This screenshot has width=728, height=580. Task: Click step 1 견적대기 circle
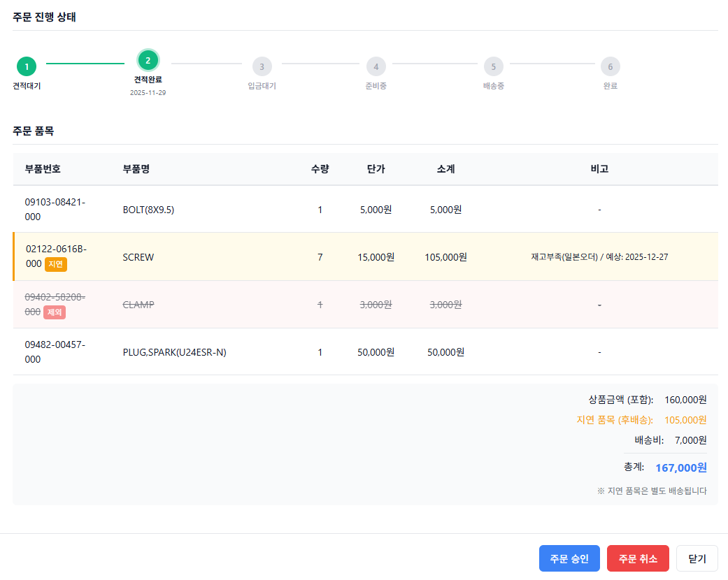27,67
